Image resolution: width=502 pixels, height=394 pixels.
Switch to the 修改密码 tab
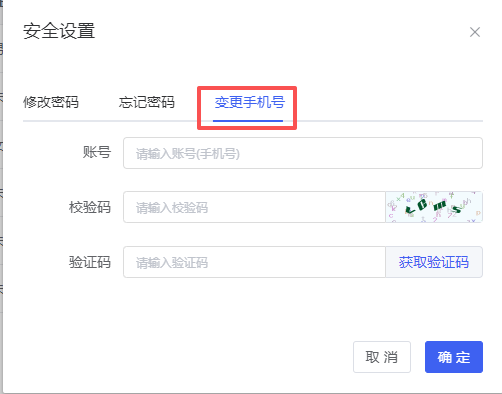(51, 102)
